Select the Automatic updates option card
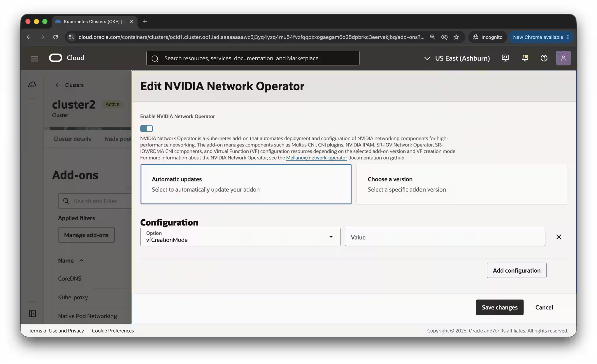This screenshot has width=597, height=364. coord(246,184)
